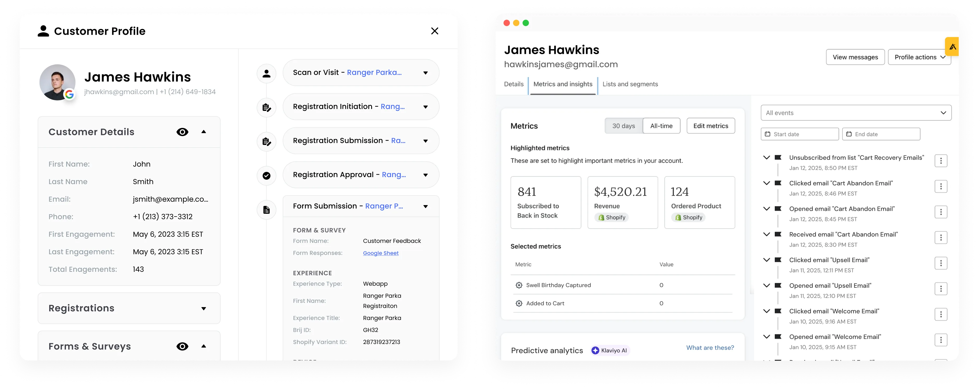980x390 pixels.
Task: Click the View messages button
Action: click(x=855, y=57)
